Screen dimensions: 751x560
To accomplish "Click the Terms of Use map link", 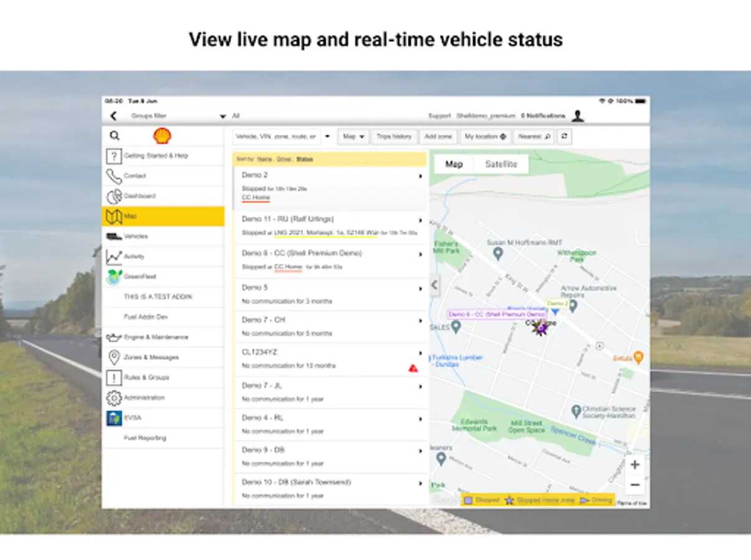I will [x=632, y=503].
